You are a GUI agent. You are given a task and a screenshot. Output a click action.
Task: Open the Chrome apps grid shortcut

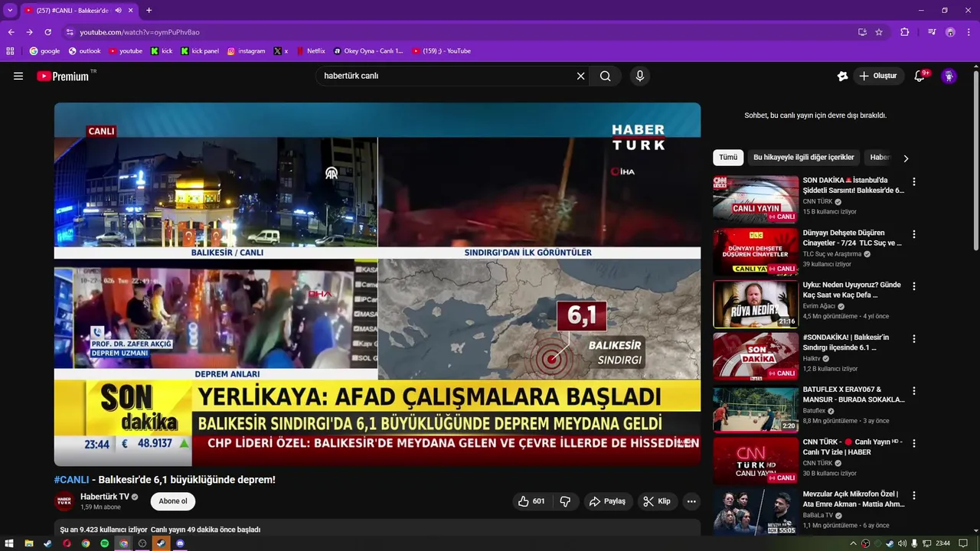coord(10,51)
